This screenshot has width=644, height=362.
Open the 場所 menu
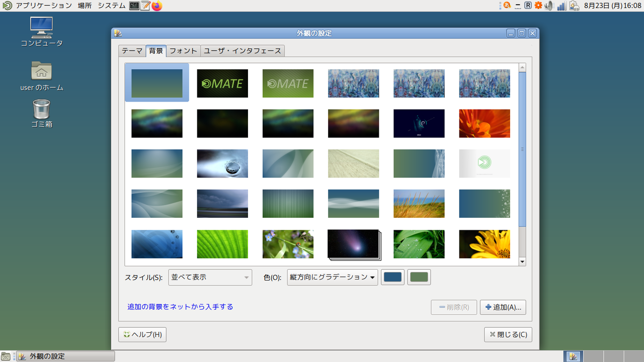(85, 6)
